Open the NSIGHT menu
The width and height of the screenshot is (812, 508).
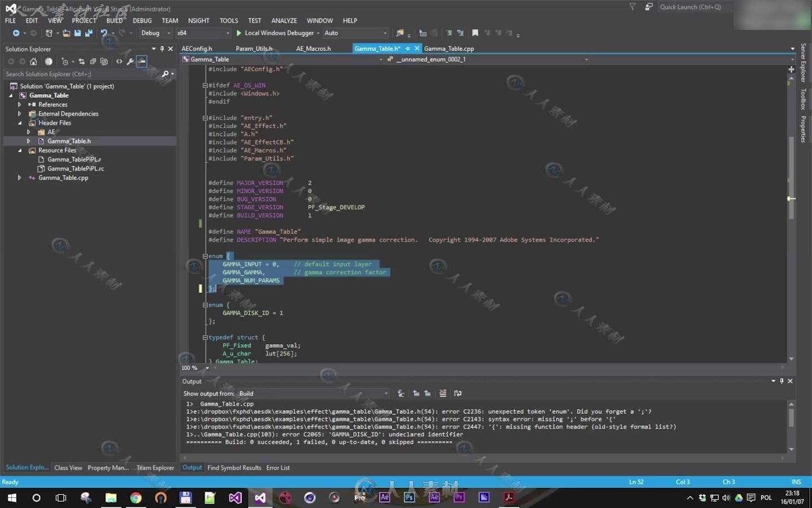(198, 20)
